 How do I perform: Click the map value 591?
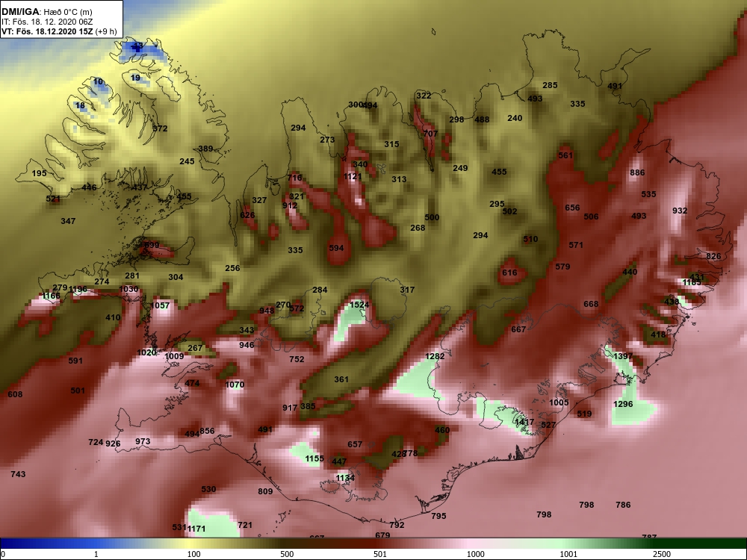75,361
